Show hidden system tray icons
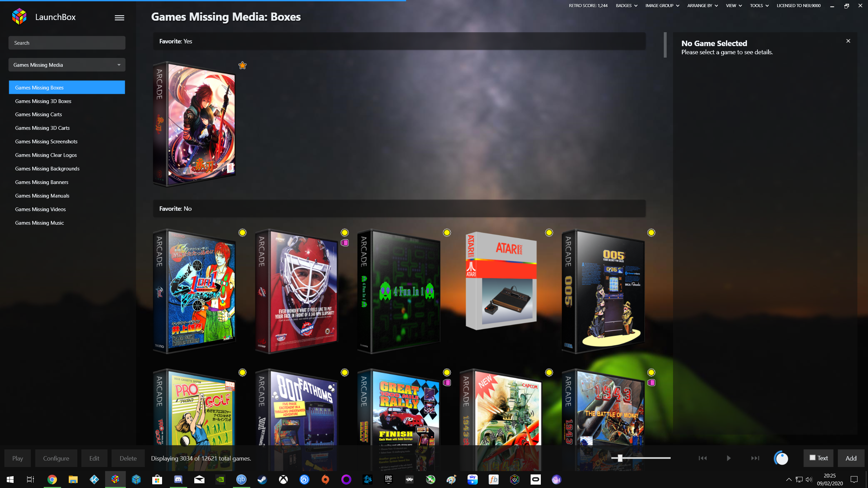Image resolution: width=868 pixels, height=488 pixels. pyautogui.click(x=789, y=480)
